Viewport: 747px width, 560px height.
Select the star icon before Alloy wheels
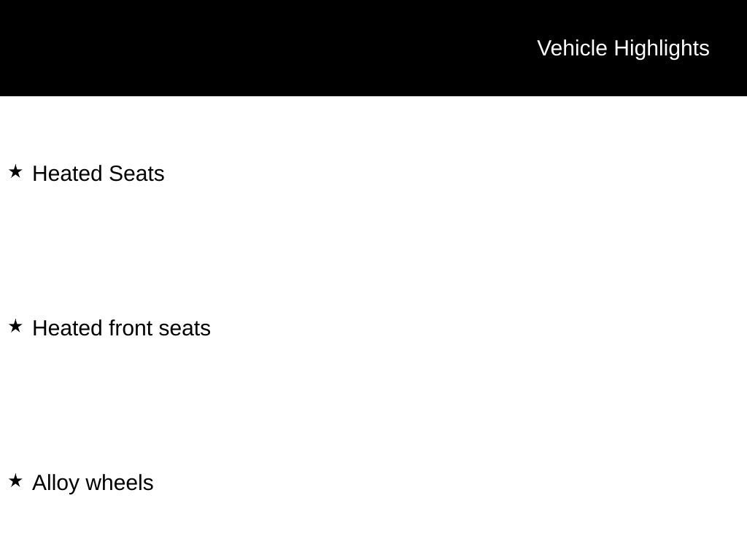coord(15,481)
